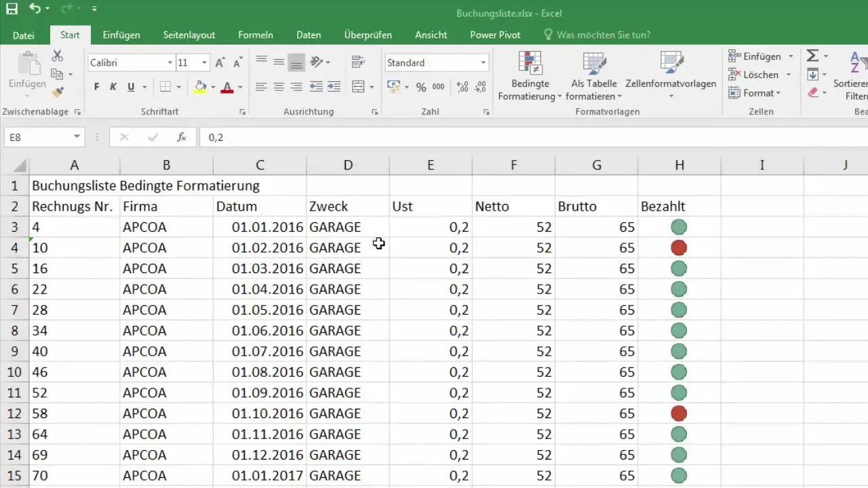The image size is (868, 488).
Task: Open the Zahl group dialog launcher
Action: tap(486, 112)
